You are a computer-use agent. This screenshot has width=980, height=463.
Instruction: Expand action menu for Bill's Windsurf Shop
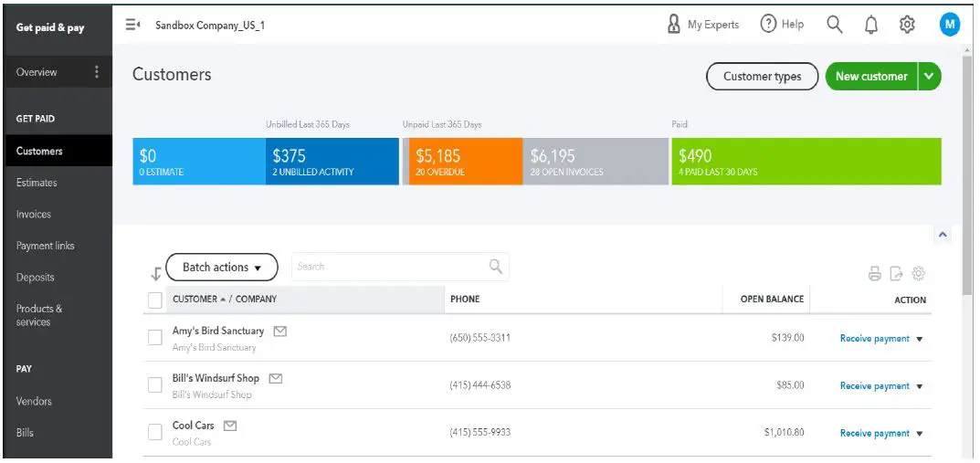(920, 387)
